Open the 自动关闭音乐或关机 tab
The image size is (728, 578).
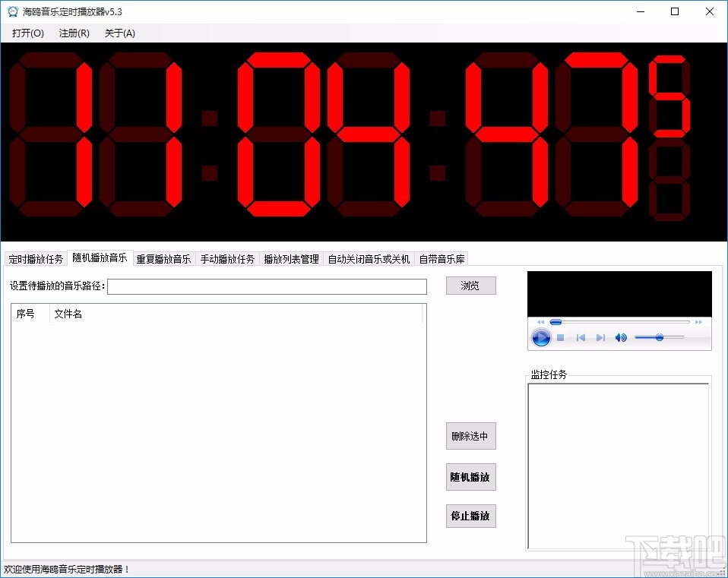[370, 258]
